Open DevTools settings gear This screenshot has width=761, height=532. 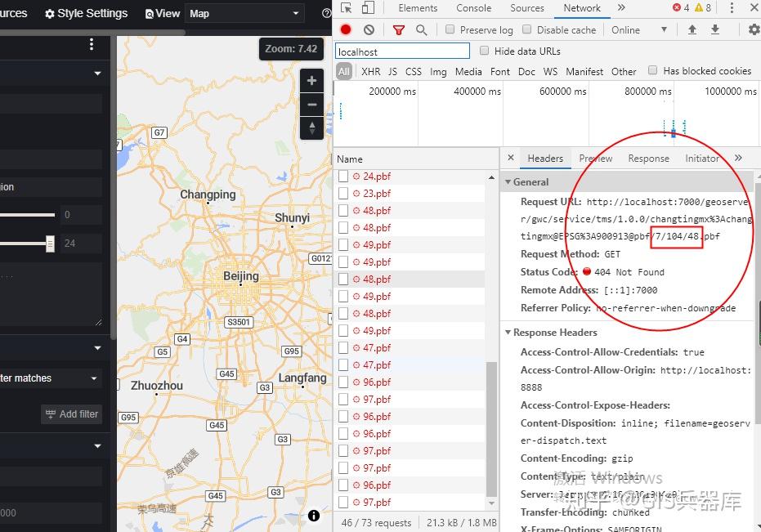(x=754, y=29)
